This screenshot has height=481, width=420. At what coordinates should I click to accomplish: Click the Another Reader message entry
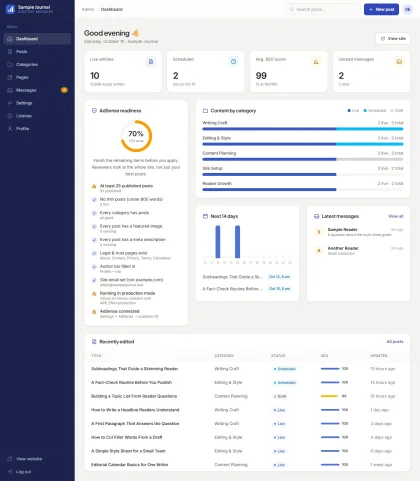point(359,251)
